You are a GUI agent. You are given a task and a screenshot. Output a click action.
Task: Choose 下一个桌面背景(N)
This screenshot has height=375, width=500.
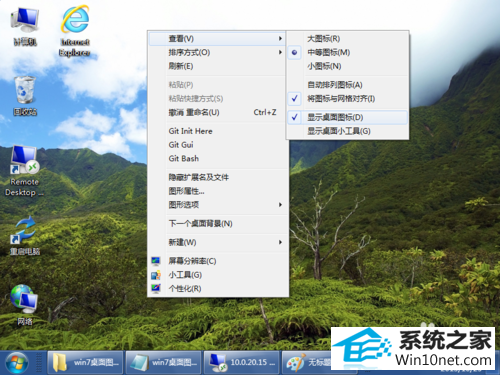(218, 223)
